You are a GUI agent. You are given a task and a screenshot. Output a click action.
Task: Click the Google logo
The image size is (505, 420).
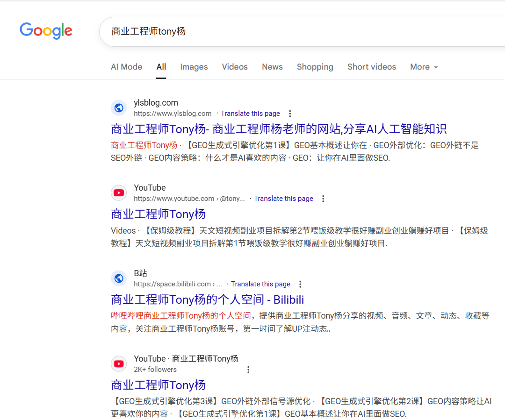tap(46, 31)
